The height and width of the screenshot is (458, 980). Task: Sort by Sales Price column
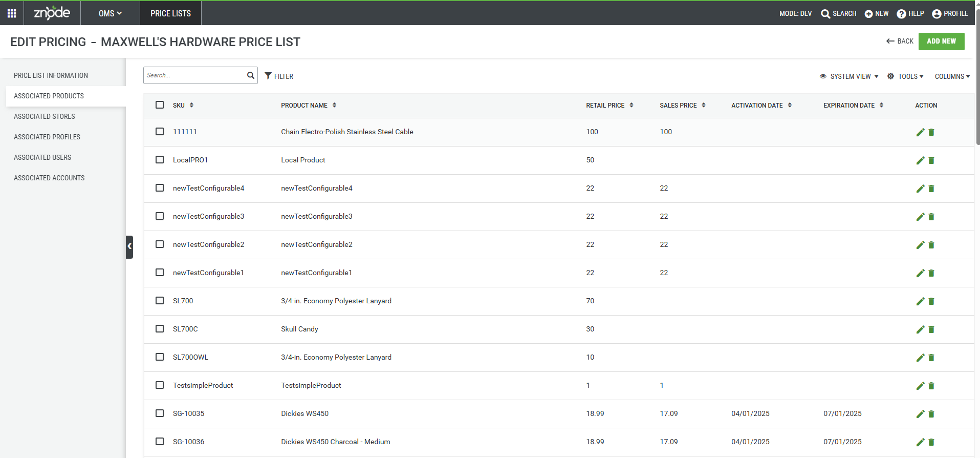[683, 106]
